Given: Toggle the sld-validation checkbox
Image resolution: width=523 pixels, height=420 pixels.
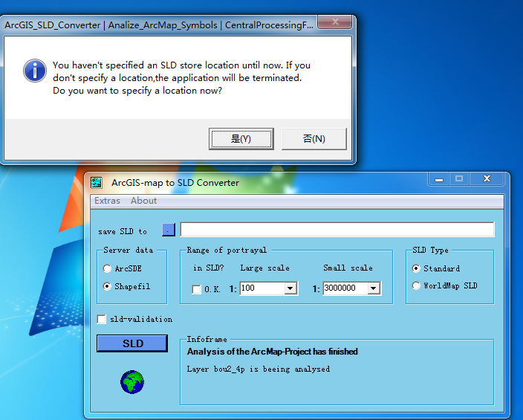Looking at the screenshot, I should pyautogui.click(x=101, y=319).
